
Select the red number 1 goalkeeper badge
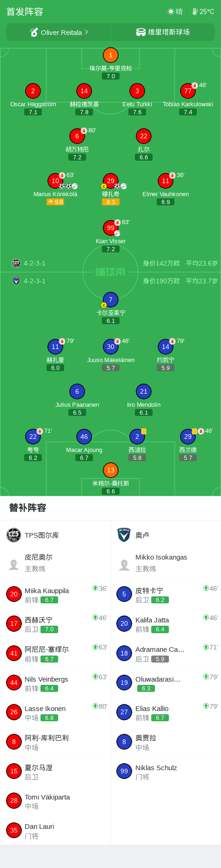(x=111, y=55)
